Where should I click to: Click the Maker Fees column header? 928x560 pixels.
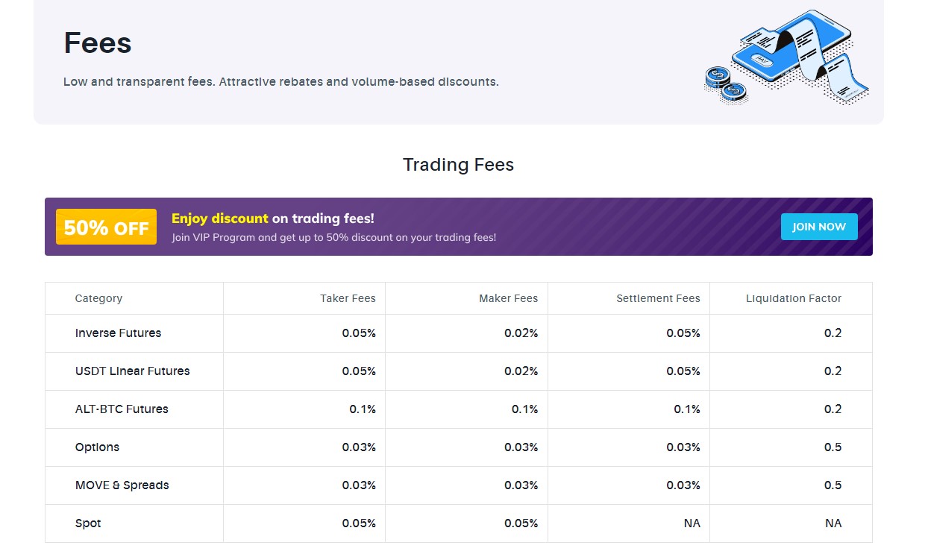509,298
